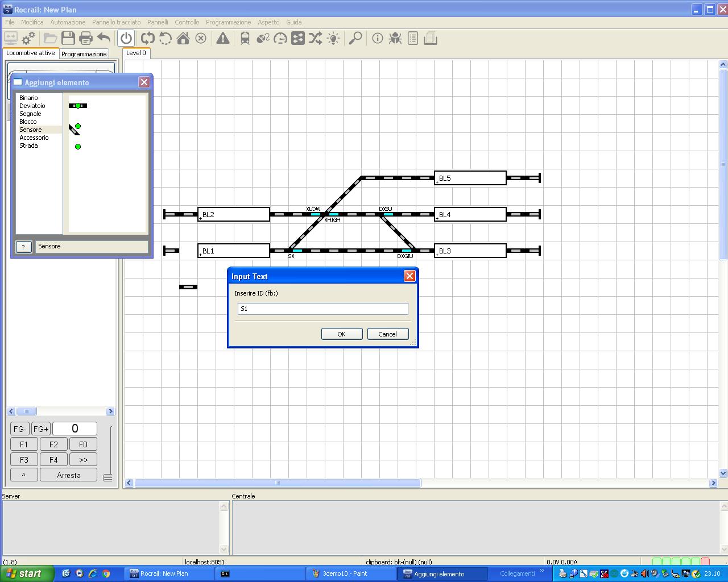Toggle the F4 function button
728x582 pixels.
point(53,460)
